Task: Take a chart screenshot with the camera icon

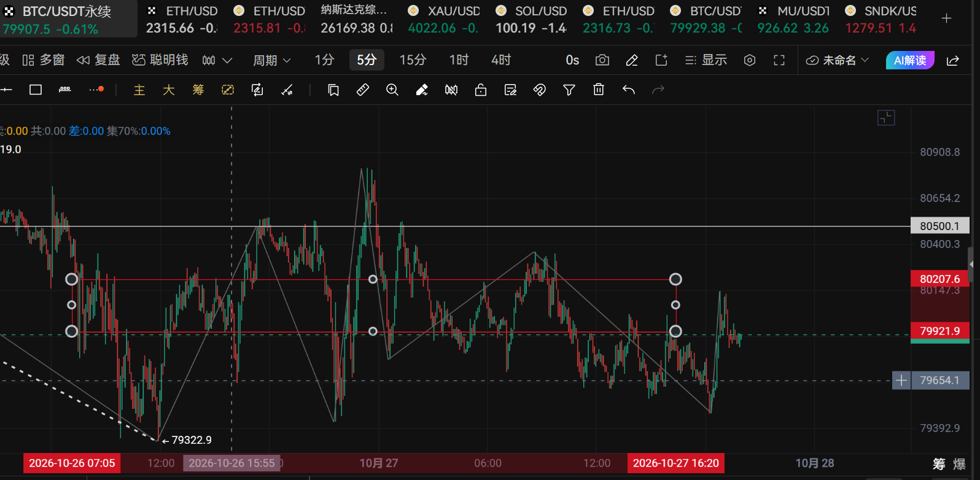Action: 602,60
